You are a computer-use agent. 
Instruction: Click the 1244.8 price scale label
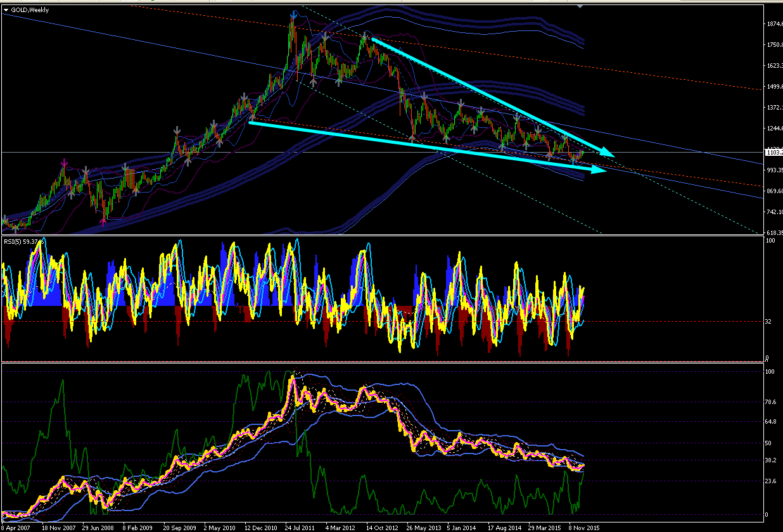tap(774, 129)
